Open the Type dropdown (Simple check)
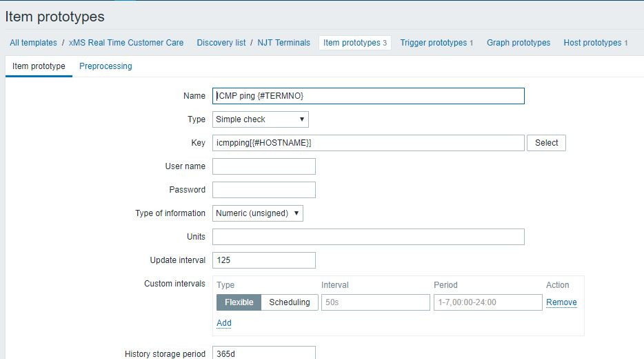644x359 pixels. [x=260, y=119]
